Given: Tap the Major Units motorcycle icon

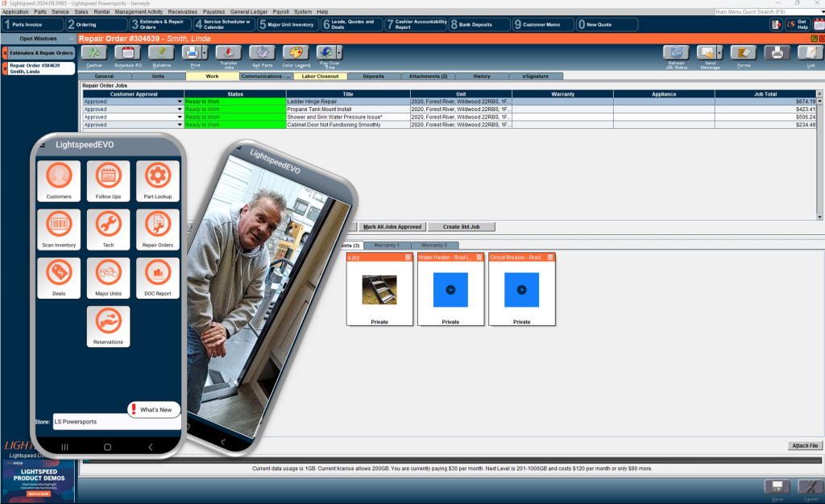Looking at the screenshot, I should (109, 278).
